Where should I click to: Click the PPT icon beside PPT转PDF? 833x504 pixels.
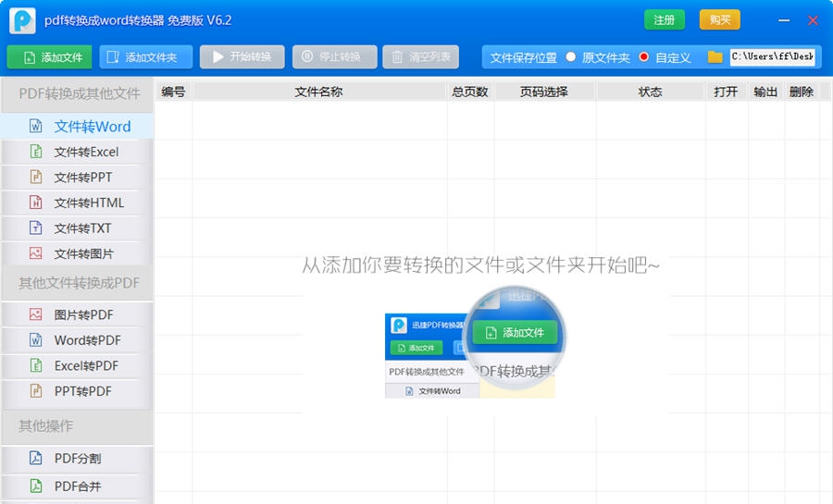[x=35, y=391]
